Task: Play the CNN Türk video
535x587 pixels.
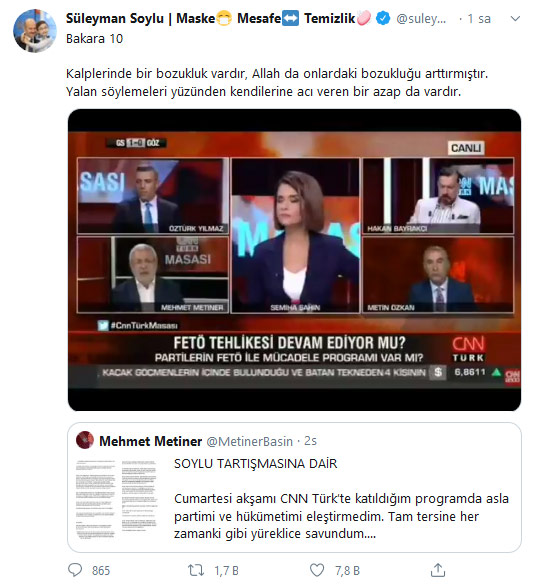Action: (294, 260)
